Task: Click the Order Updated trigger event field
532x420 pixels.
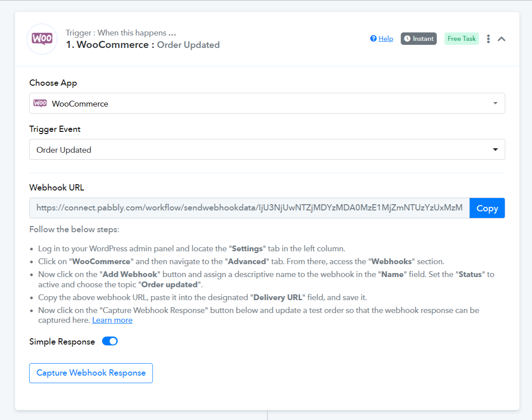Action: click(267, 150)
